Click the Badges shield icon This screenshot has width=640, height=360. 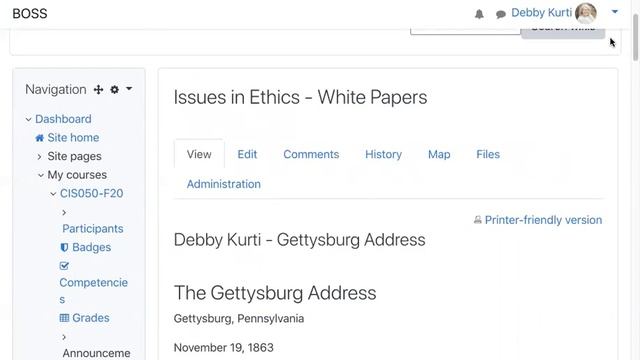pyautogui.click(x=64, y=247)
